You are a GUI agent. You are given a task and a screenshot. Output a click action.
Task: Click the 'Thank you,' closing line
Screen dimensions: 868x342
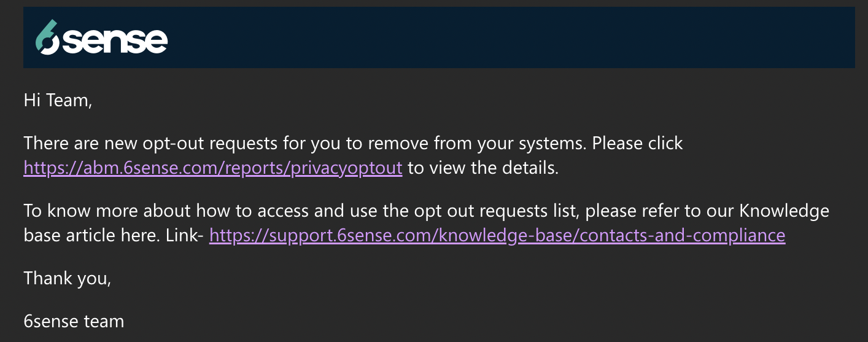tap(68, 278)
